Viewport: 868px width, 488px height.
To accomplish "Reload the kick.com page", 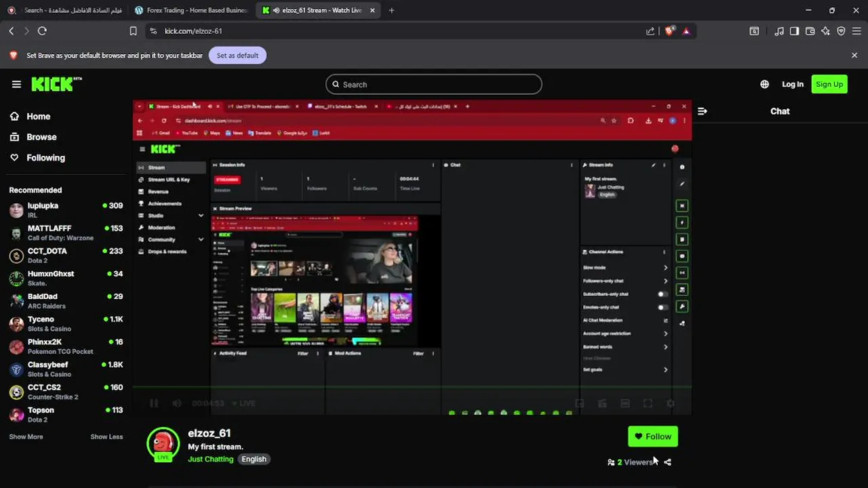I will coord(42,31).
